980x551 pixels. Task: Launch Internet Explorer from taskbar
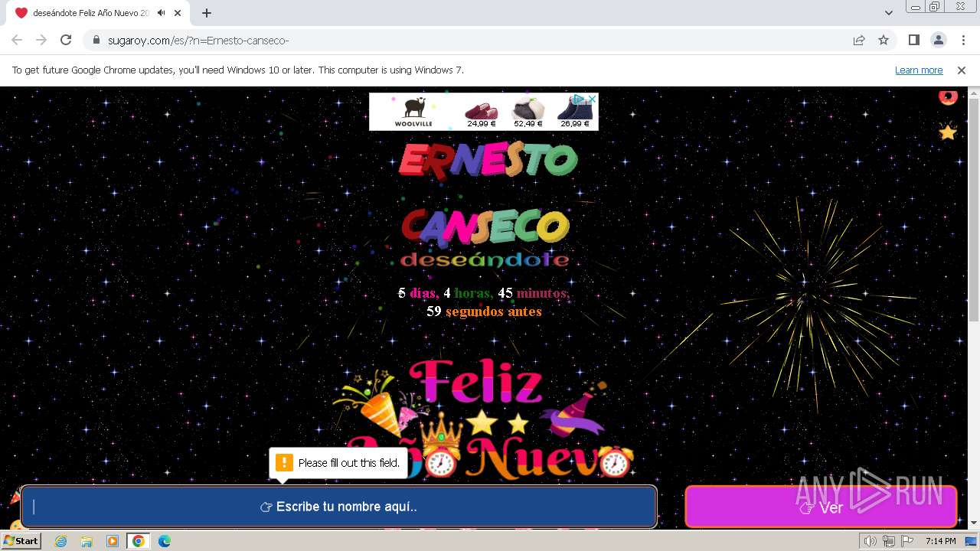(61, 541)
